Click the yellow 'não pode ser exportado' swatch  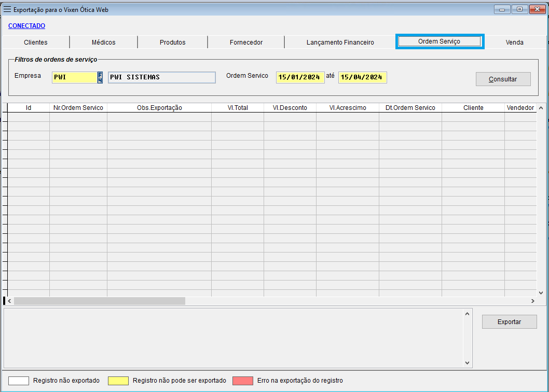click(x=118, y=381)
